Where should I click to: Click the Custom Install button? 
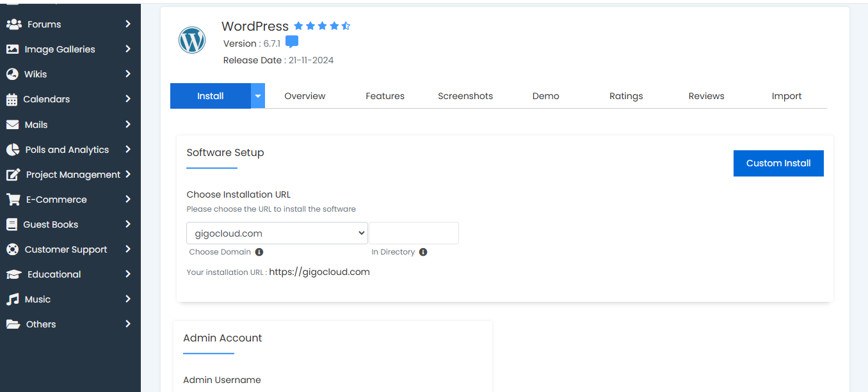point(778,163)
